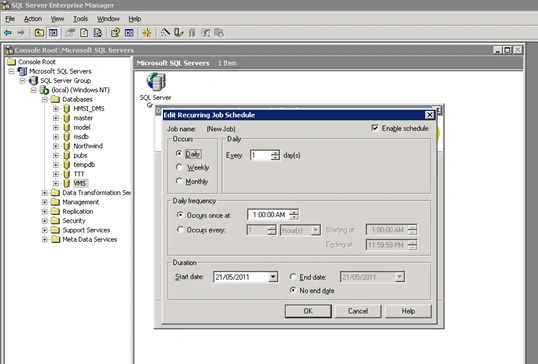Click the Help question mark toolbar icon
538x364 pixels.
pos(115,33)
